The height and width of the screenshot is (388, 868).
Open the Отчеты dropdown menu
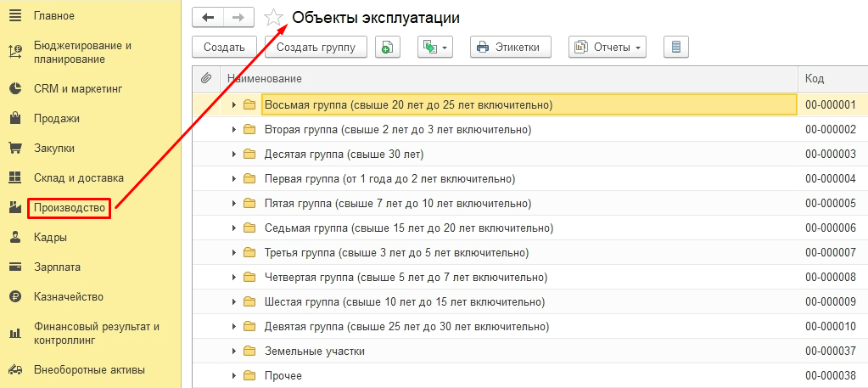pos(608,47)
